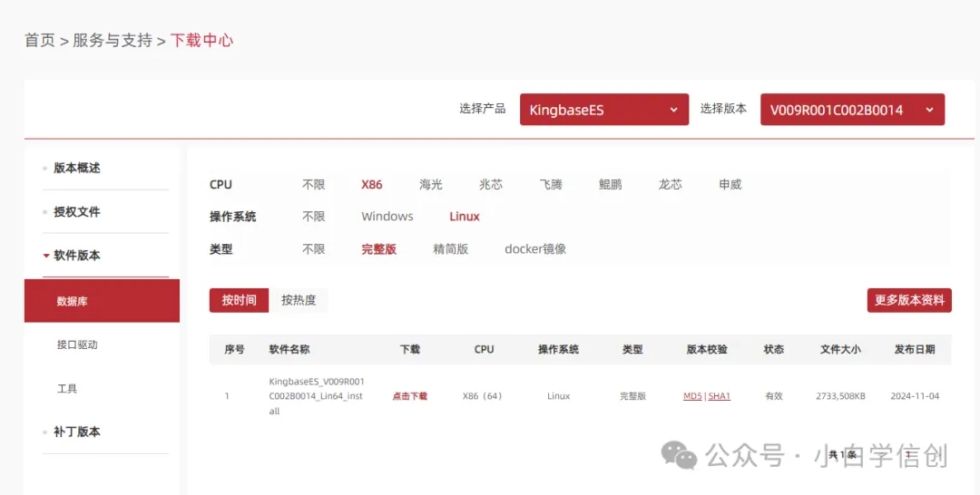Select 完整版 type filter
Viewport: 980px width, 495px height.
pos(378,249)
